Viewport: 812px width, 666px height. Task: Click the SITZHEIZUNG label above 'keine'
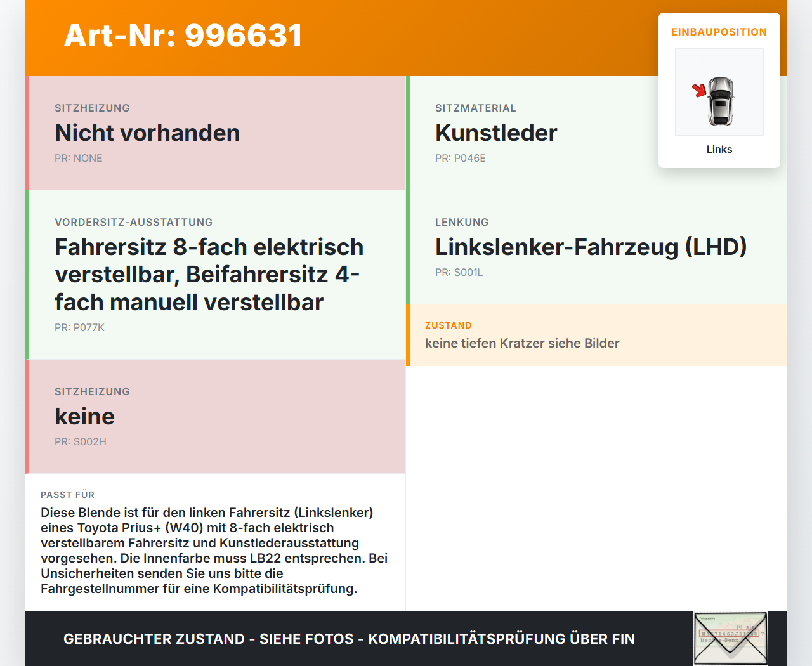pyautogui.click(x=92, y=391)
